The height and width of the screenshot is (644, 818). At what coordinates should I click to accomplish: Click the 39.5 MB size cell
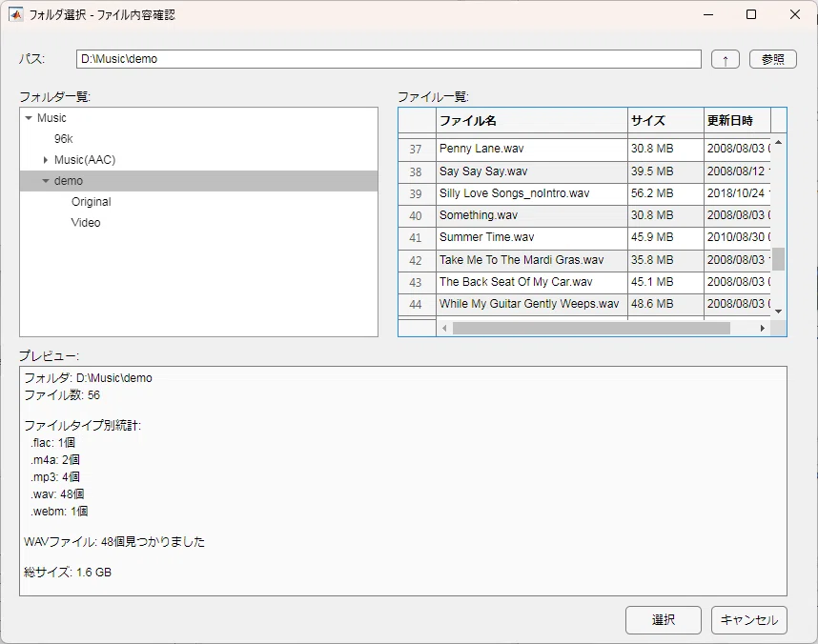point(665,171)
